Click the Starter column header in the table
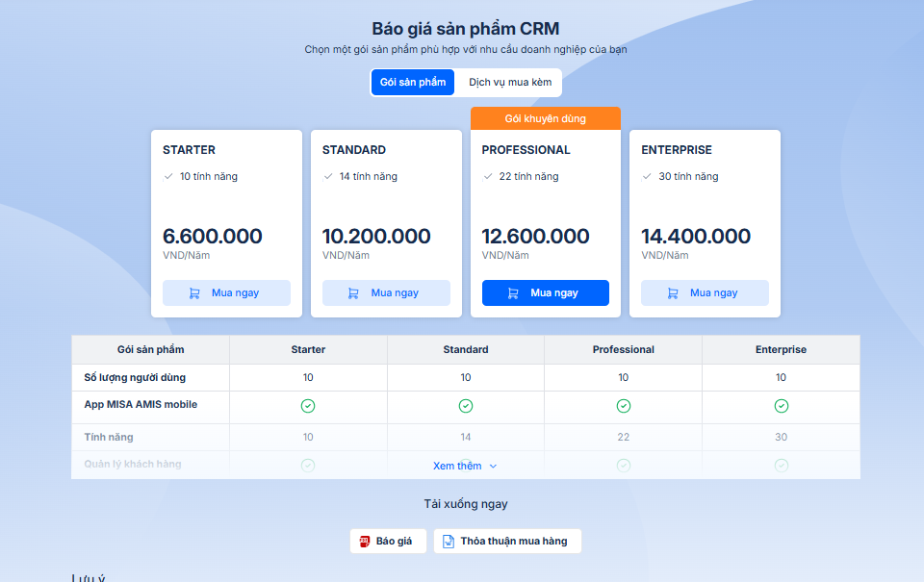The height and width of the screenshot is (582, 924). [x=308, y=349]
